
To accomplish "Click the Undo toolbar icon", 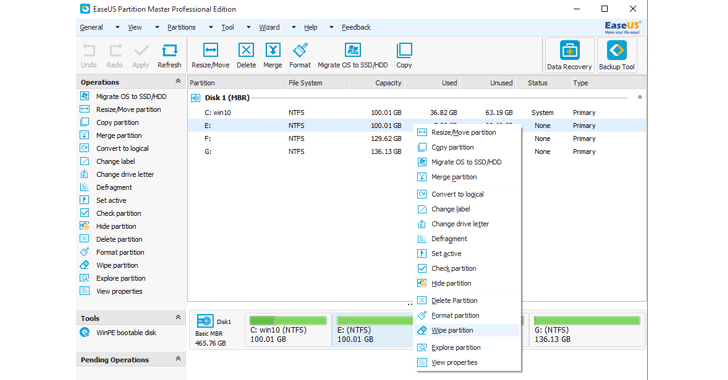I will click(89, 56).
